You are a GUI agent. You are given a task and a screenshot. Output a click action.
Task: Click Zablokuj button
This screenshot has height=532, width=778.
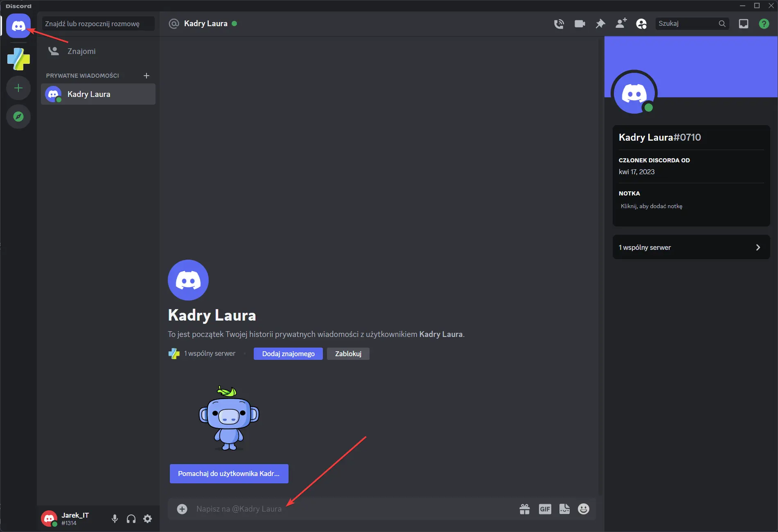tap(348, 354)
